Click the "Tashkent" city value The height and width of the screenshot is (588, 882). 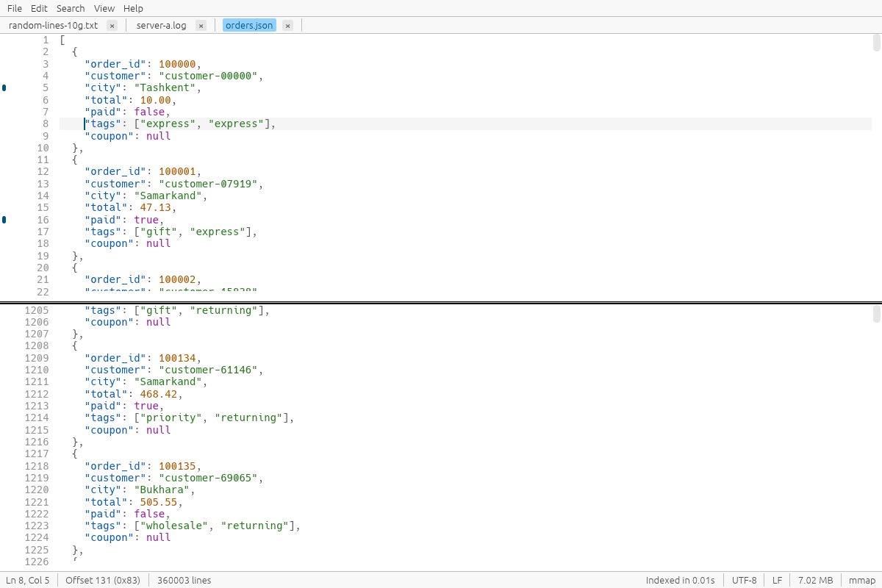click(x=165, y=87)
